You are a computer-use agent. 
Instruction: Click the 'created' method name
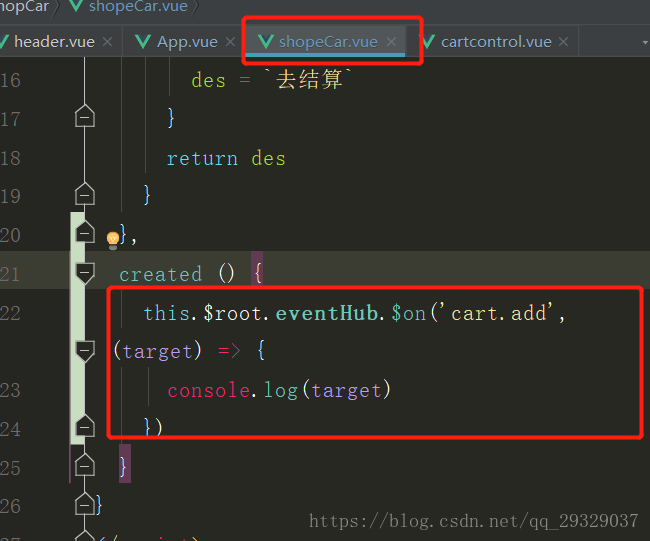tap(161, 274)
